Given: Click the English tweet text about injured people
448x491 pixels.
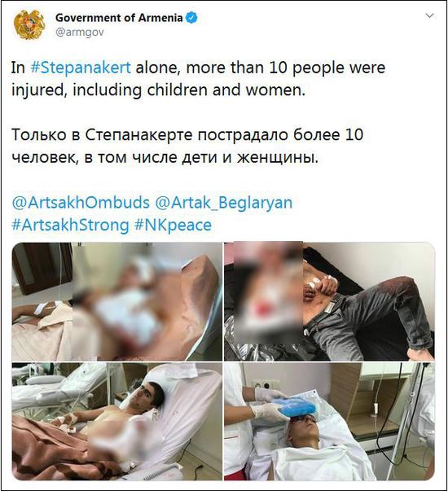Looking at the screenshot, I should click(x=198, y=79).
